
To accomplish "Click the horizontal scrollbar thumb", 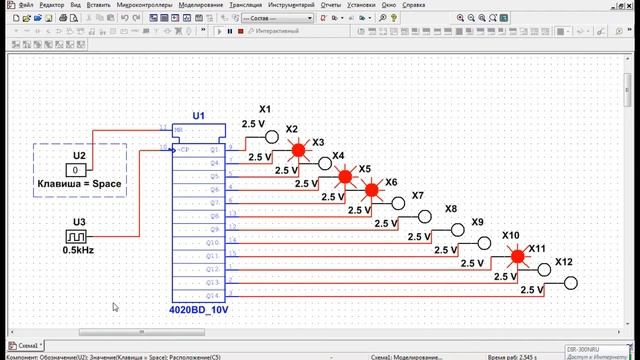I will (x=142, y=332).
